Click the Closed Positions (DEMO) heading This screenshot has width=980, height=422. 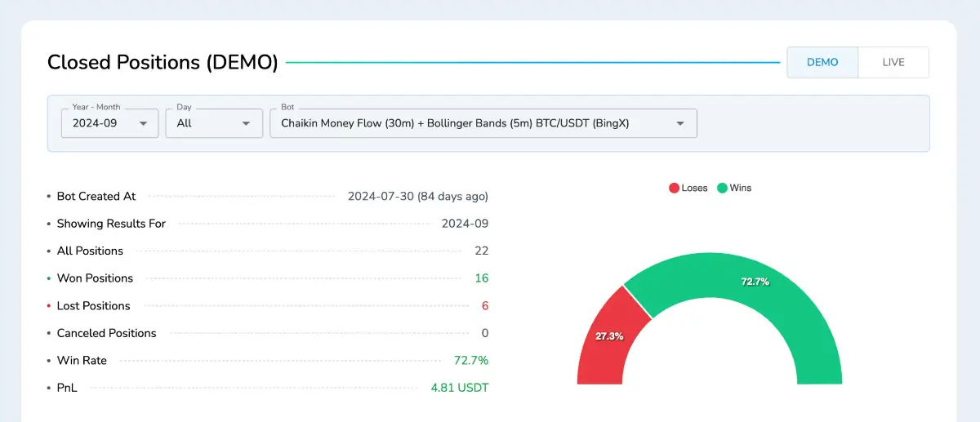pyautogui.click(x=163, y=62)
